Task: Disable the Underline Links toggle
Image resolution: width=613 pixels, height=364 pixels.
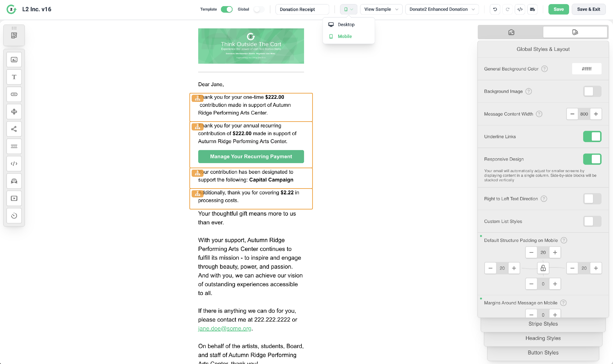Action: pos(592,137)
